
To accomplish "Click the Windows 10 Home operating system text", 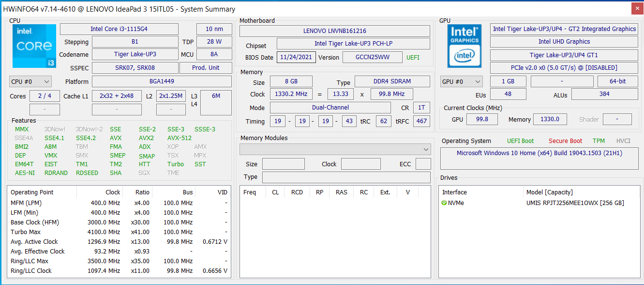I will pyautogui.click(x=539, y=153).
